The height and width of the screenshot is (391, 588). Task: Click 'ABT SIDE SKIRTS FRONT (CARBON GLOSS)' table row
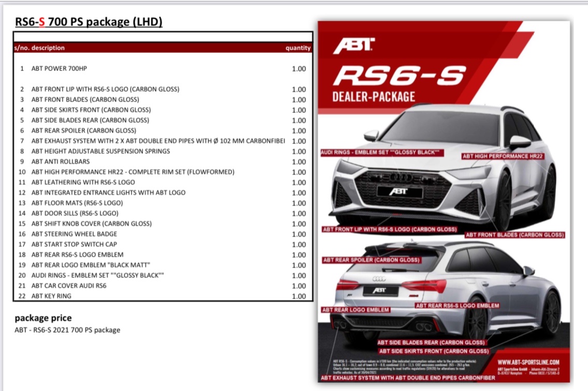[x=91, y=110]
